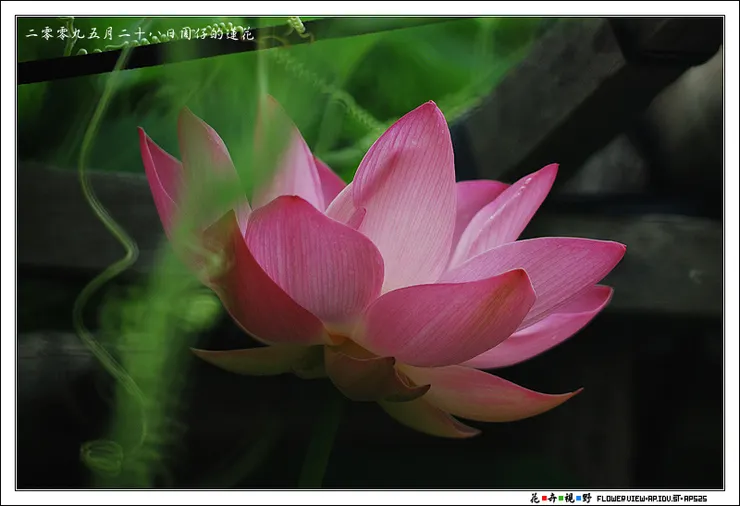
Task: Click the 'FLOWERVIEW·AP.IDV.ST·AP525' text below the photo
Action: point(652,498)
